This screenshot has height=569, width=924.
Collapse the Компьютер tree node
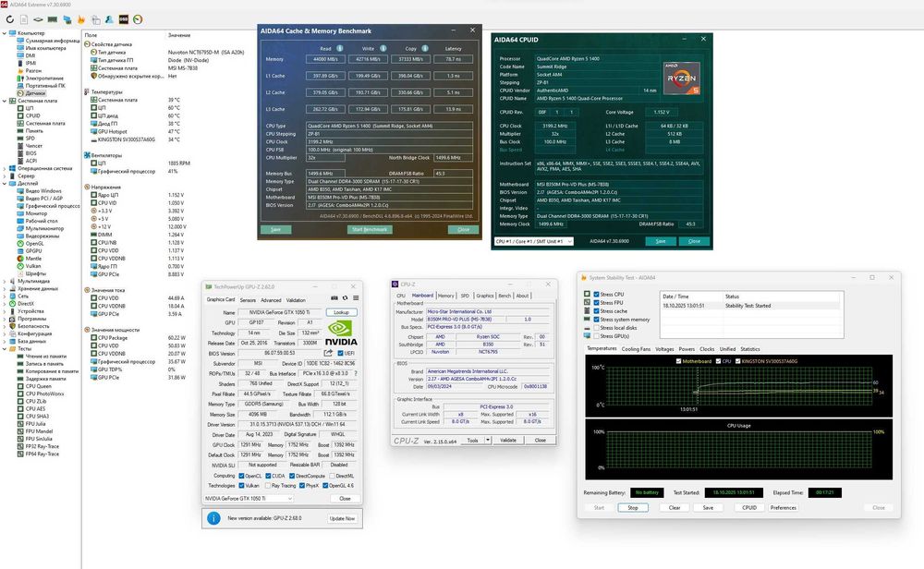(x=4, y=33)
